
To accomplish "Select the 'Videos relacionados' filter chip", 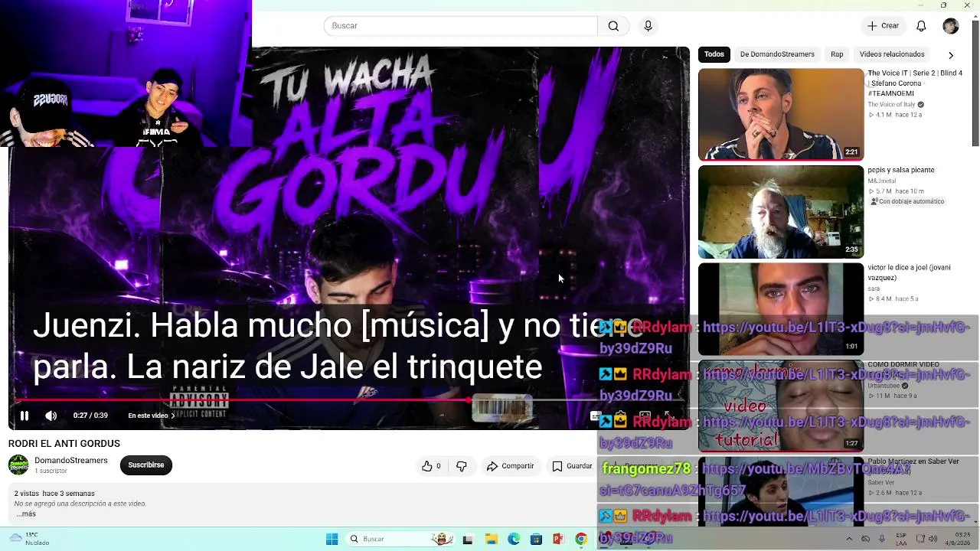I will 892,54.
